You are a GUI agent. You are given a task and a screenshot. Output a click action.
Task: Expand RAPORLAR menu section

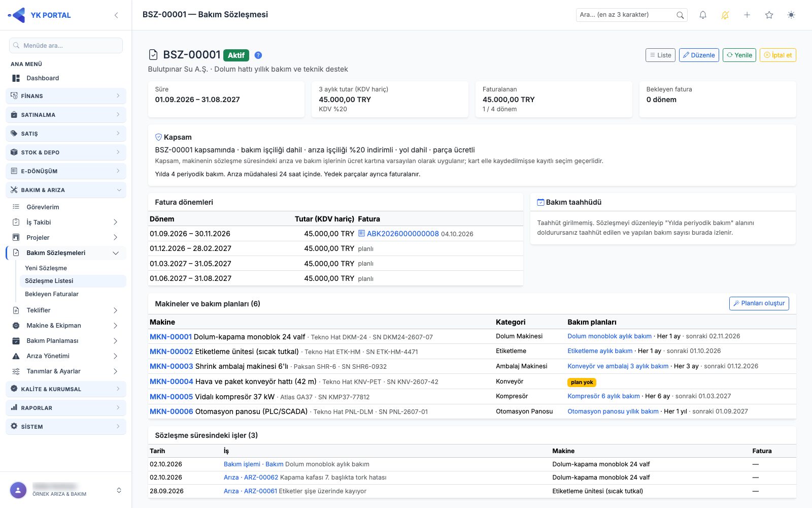(x=66, y=408)
